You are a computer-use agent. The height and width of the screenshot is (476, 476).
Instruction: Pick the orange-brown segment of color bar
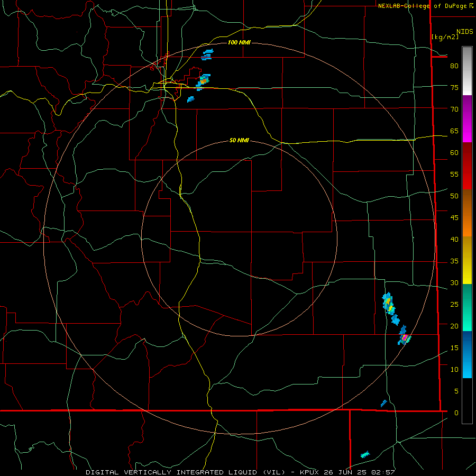point(467,213)
